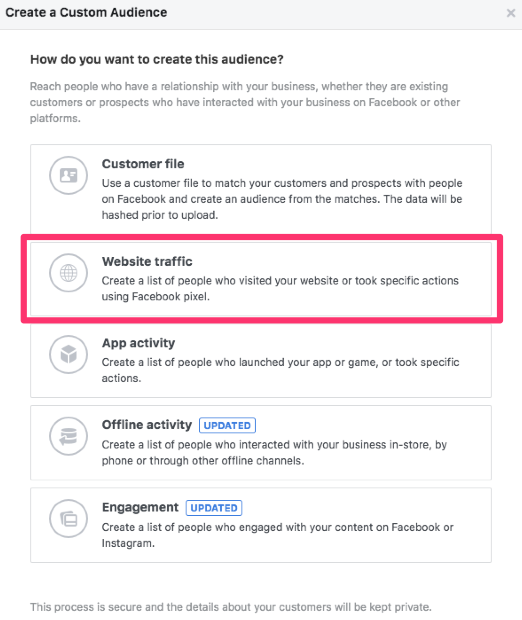The height and width of the screenshot is (620, 522).
Task: Click the App activity cube icon
Action: [x=68, y=354]
